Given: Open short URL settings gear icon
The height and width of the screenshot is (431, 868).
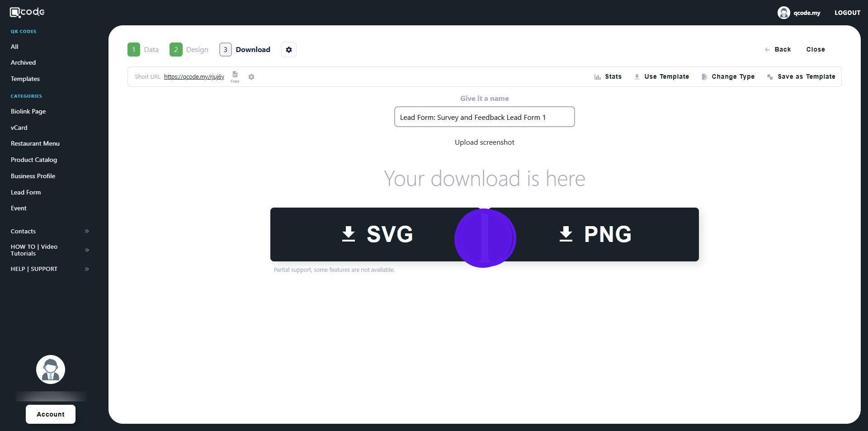Looking at the screenshot, I should click(x=251, y=77).
